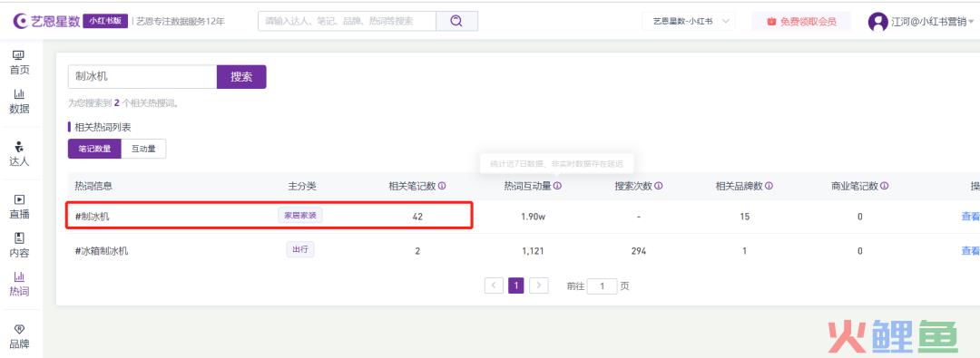Click the 家居家装 category tag
Image resolution: width=980 pixels, height=358 pixels.
point(300,216)
